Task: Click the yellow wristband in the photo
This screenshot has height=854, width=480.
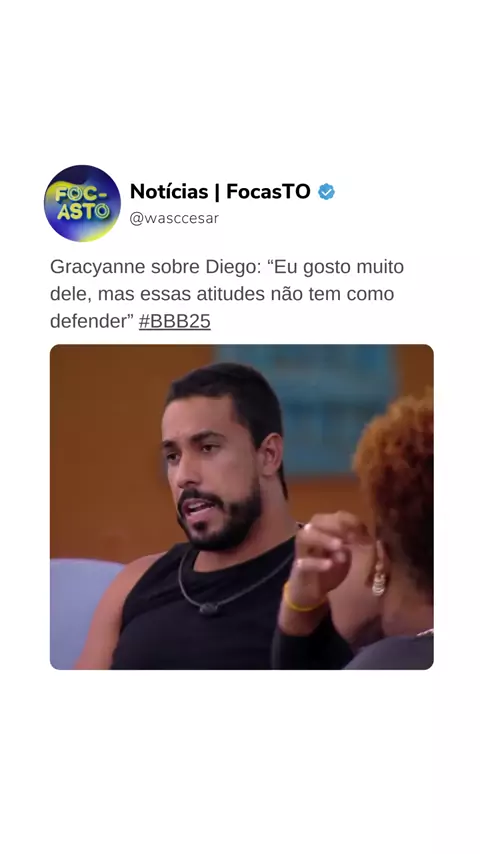Action: tap(301, 599)
